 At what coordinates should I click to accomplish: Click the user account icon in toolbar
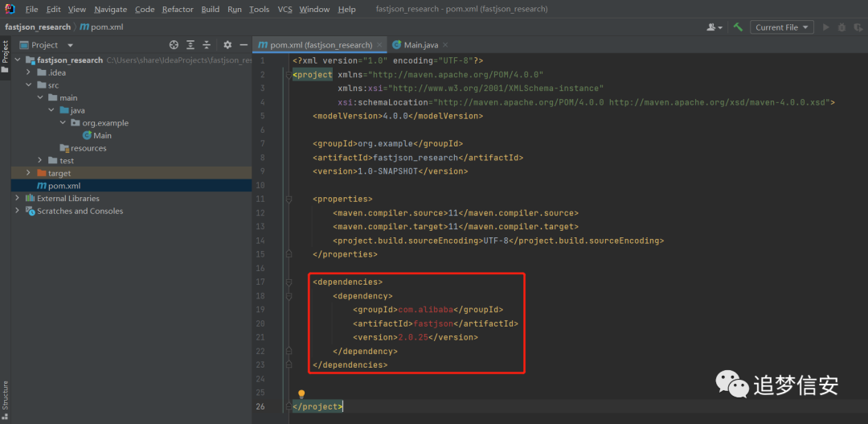tap(714, 27)
